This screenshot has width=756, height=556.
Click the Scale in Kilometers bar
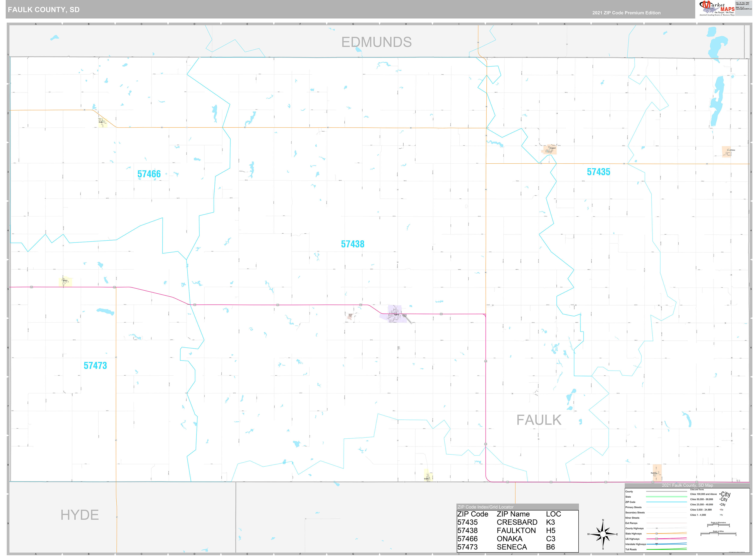pos(718,525)
